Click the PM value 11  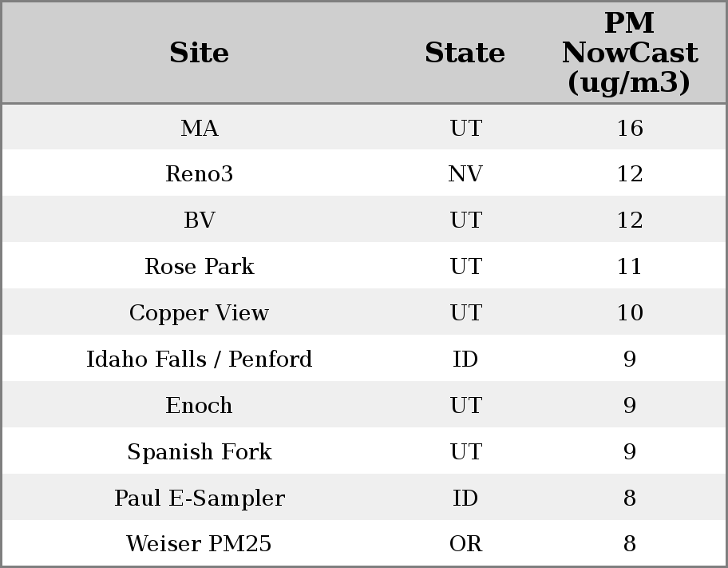click(x=629, y=267)
